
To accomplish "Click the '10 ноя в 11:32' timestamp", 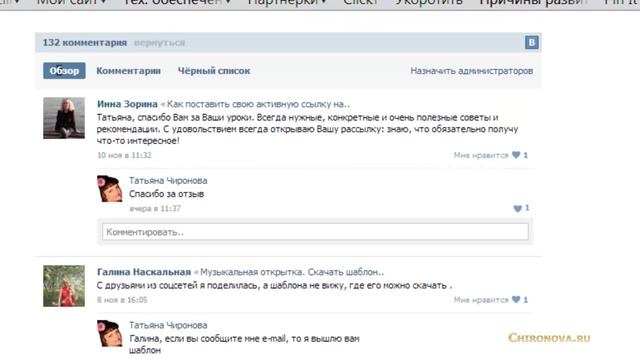I will [124, 155].
